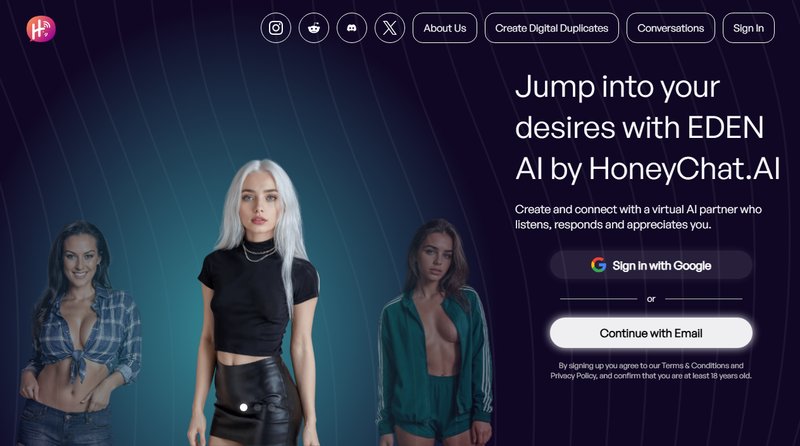This screenshot has height=446, width=800.
Task: Choose Continue with Email
Action: click(651, 333)
